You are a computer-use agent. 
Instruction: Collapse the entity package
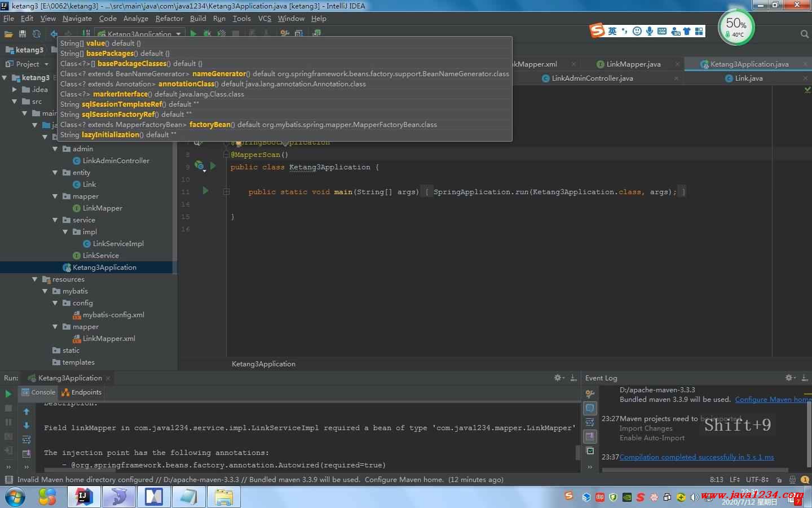tap(55, 173)
